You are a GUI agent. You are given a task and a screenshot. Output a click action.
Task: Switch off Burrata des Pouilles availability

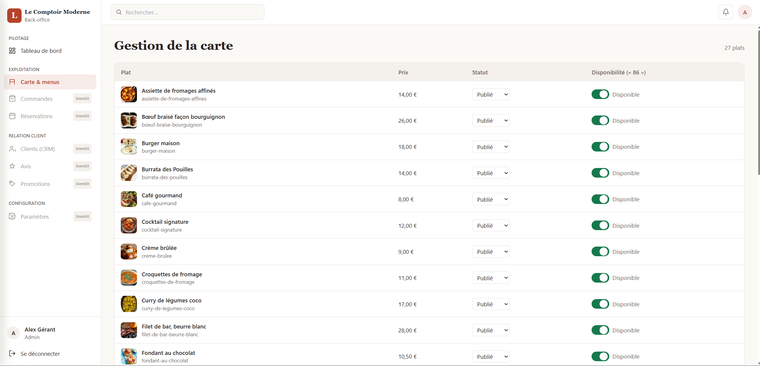point(600,173)
